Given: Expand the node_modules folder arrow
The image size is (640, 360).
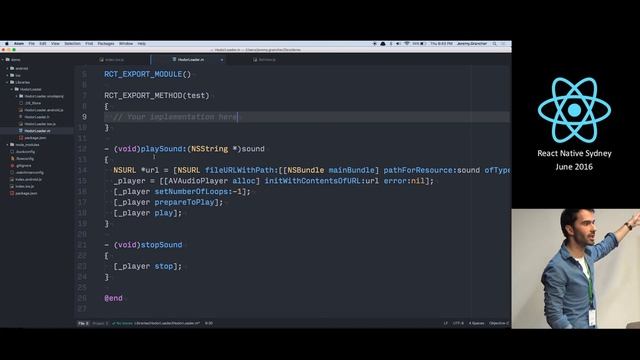Looking at the screenshot, I should tap(7, 145).
